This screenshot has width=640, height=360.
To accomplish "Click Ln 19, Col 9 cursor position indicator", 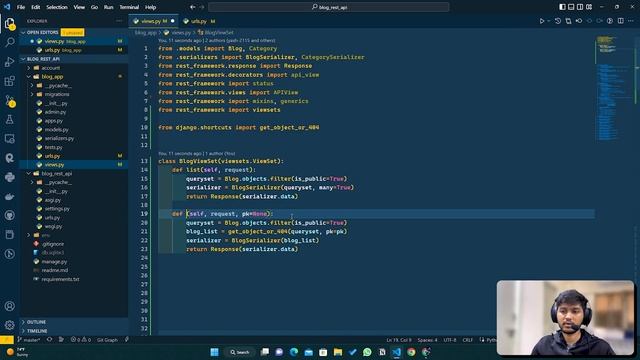I will click(x=399, y=340).
